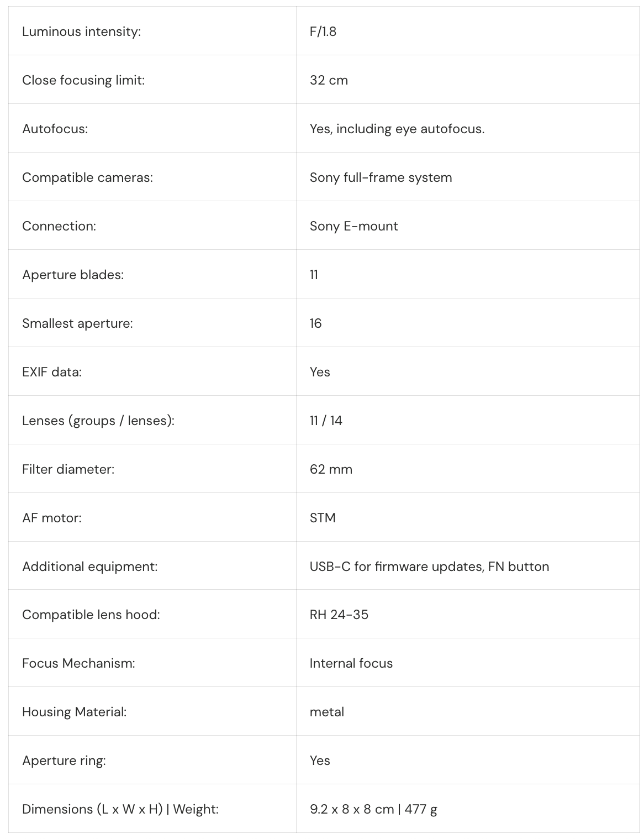This screenshot has height=839, width=644.
Task: Select the "11 / 14" lenses value
Action: click(326, 421)
